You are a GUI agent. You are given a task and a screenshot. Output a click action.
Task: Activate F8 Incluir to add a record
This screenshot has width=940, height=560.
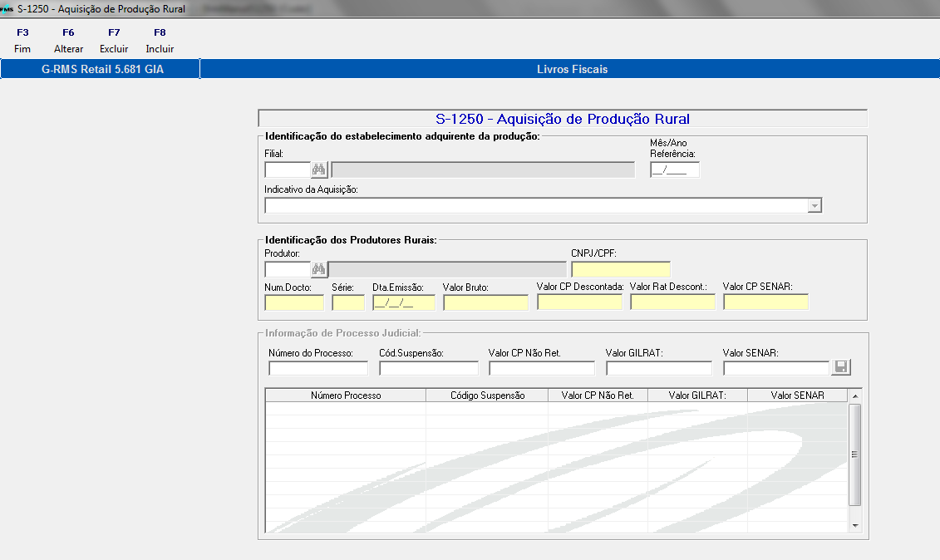159,39
